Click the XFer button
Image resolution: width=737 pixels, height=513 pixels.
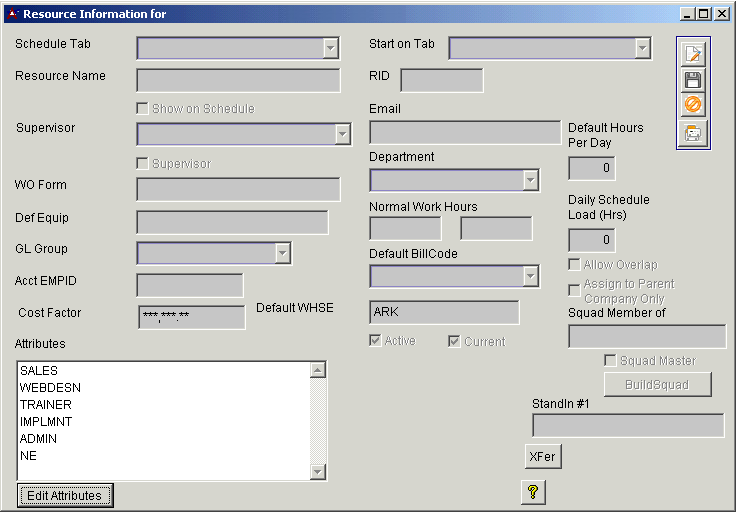tap(543, 456)
